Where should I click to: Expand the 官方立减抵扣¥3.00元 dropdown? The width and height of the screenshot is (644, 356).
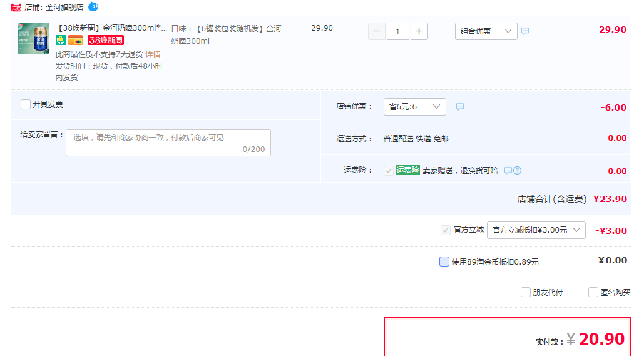(536, 230)
